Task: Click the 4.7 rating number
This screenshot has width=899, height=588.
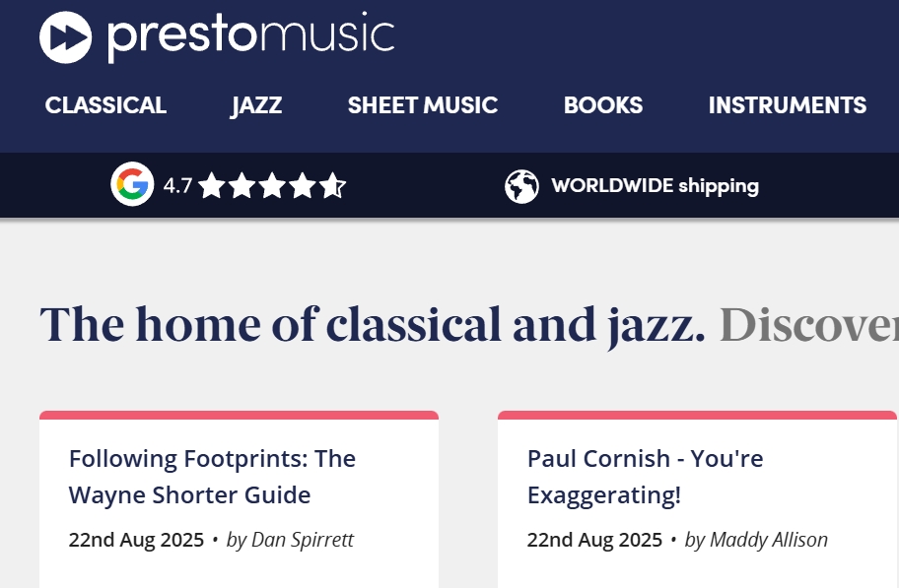Action: [177, 185]
